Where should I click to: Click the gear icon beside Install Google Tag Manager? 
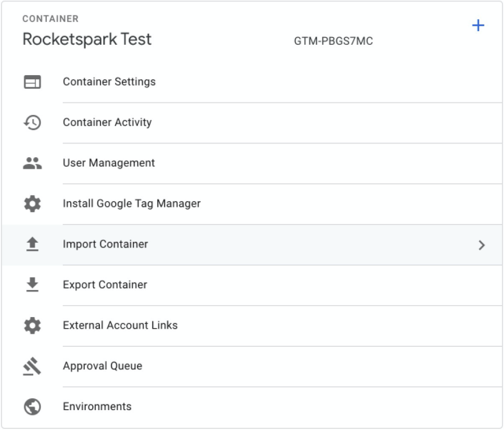click(32, 204)
